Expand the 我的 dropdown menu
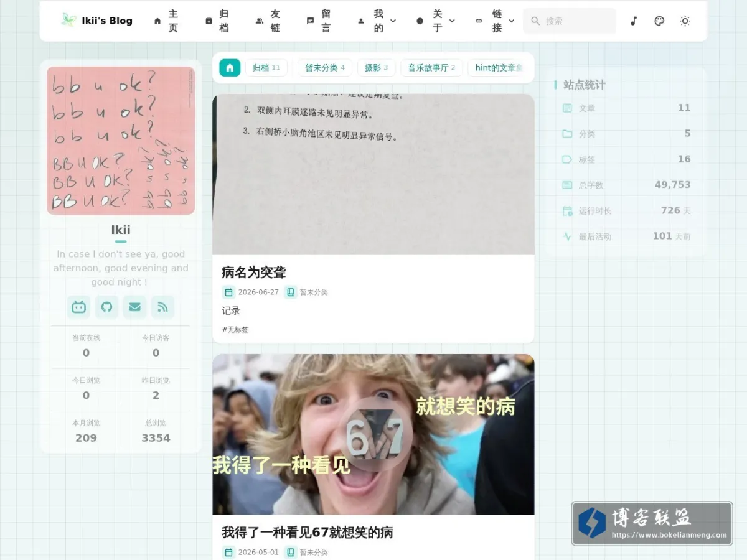 click(x=376, y=21)
